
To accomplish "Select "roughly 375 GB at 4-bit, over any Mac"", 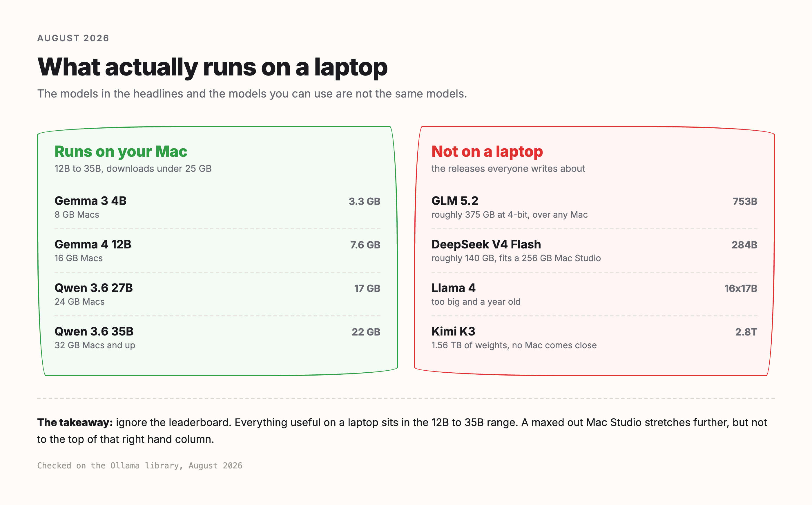I will point(509,215).
